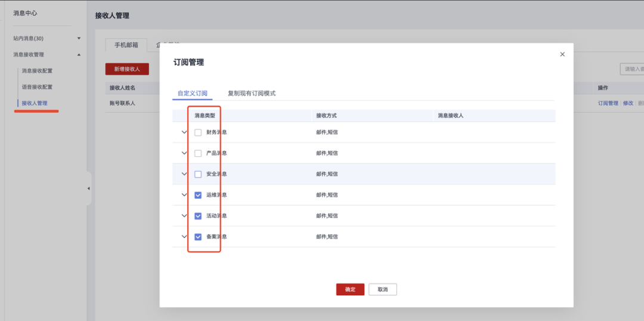Expand the 安全消息 row chevron

[x=184, y=174]
